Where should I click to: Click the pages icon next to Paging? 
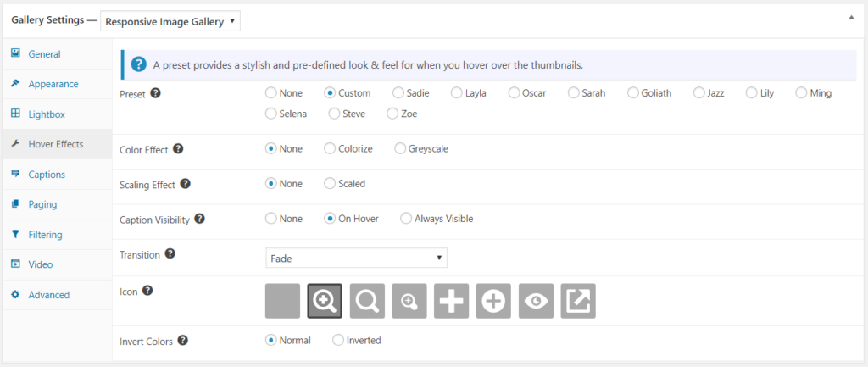coord(15,203)
